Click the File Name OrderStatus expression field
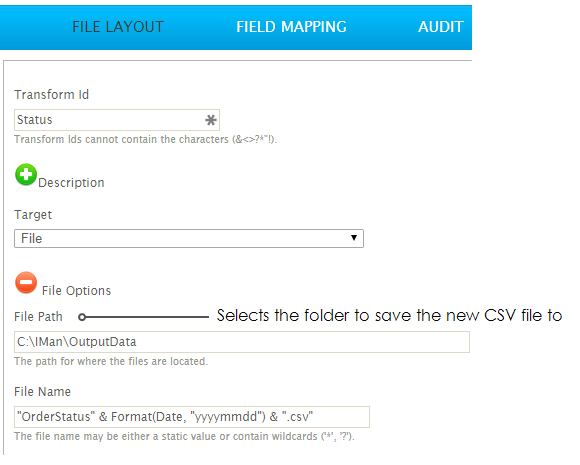The image size is (580, 465). [x=192, y=417]
